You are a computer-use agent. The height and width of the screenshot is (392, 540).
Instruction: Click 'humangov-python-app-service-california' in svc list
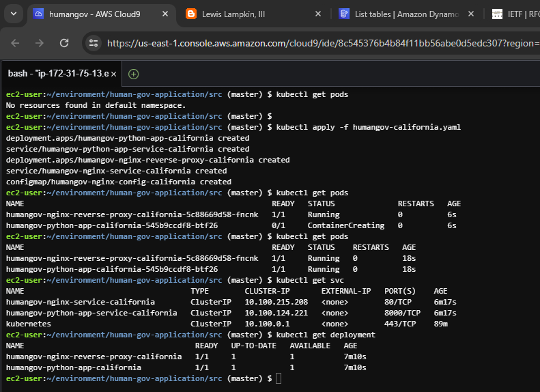pos(91,313)
